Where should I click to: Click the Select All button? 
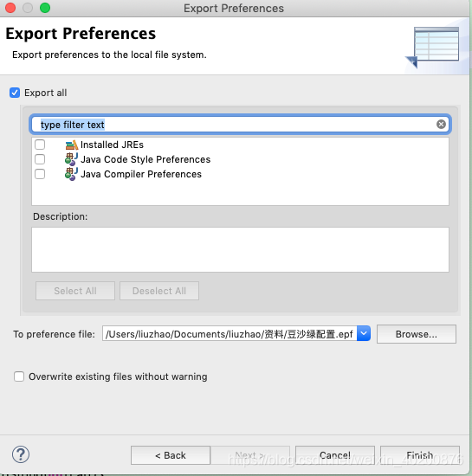pos(75,291)
